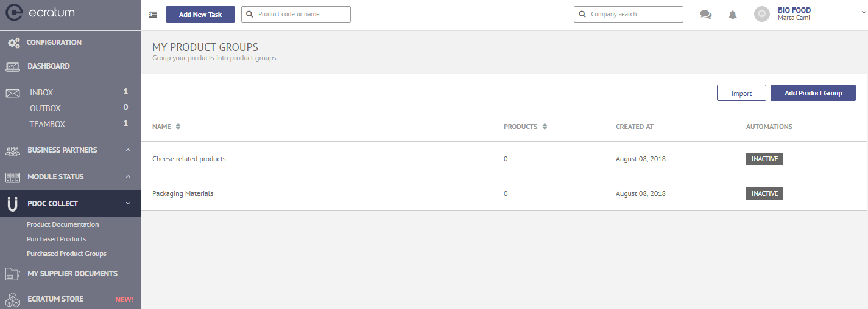Collapse the PDOC Collect section chevron
The height and width of the screenshot is (309, 868).
tap(128, 204)
